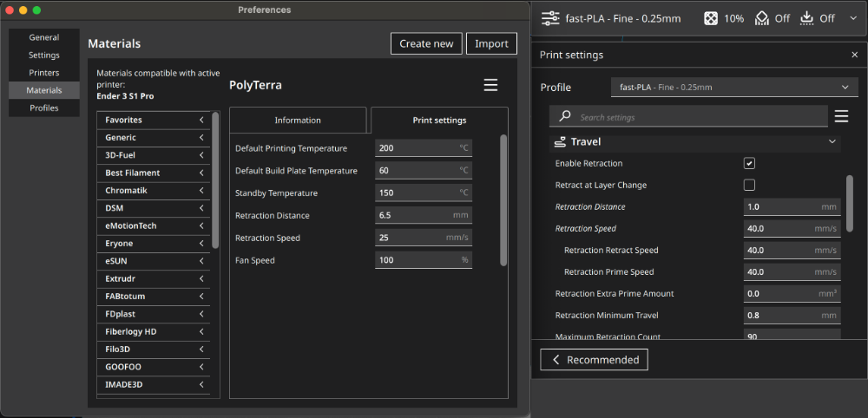Click the support icon labeled Off
The width and height of the screenshot is (868, 418).
[x=762, y=18]
